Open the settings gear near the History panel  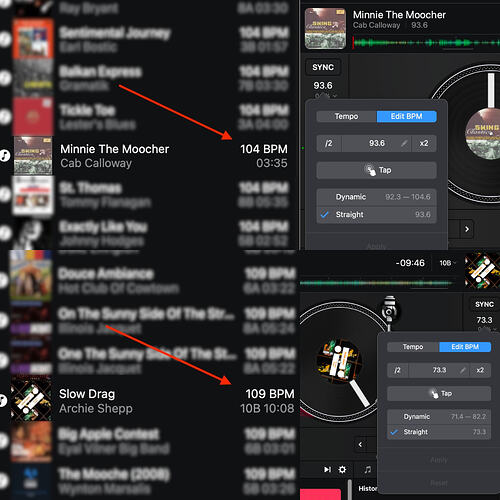point(342,469)
